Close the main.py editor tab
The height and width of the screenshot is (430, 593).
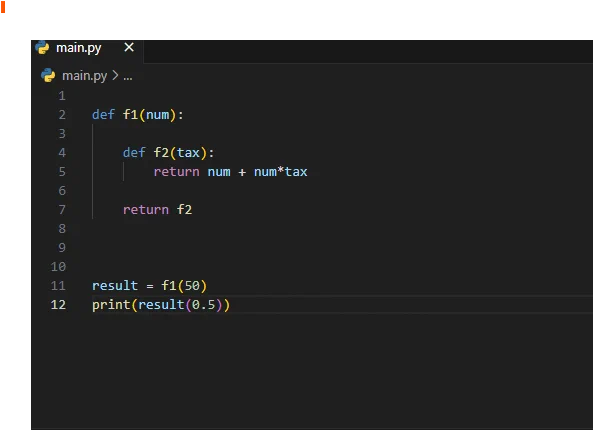click(x=129, y=47)
